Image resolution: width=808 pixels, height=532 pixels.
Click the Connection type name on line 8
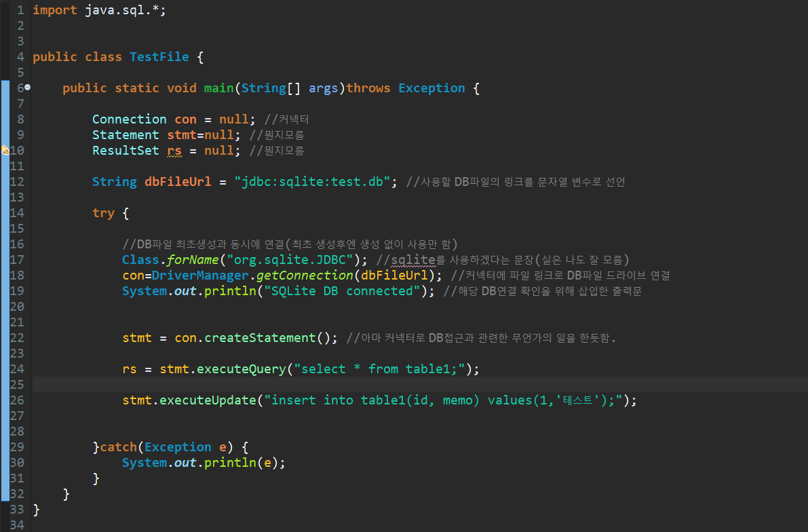[130, 119]
